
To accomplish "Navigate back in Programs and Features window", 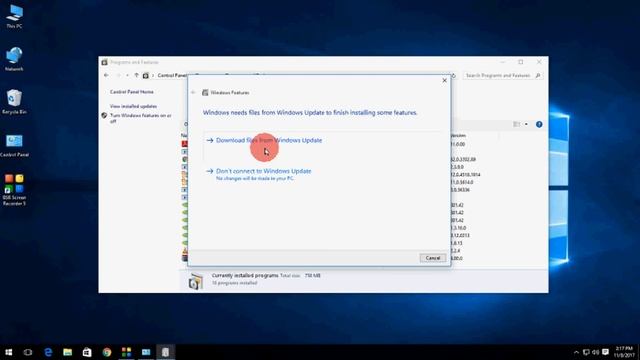I will (x=106, y=76).
